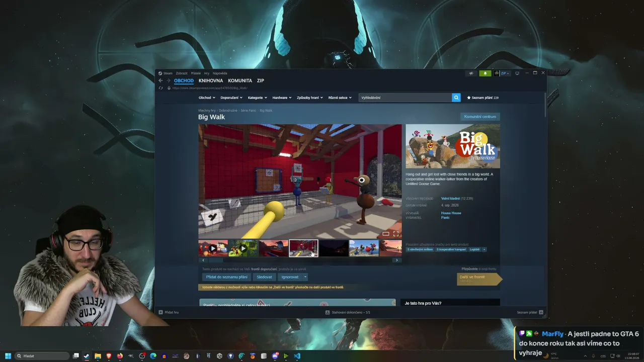Click the fullscreen icon on the screenshot viewer
This screenshot has height=362, width=644.
click(x=396, y=234)
